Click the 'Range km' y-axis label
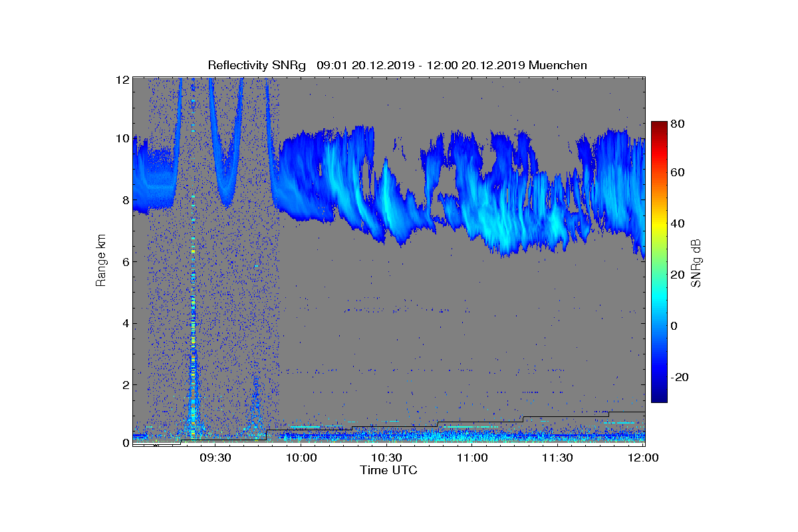The height and width of the screenshot is (532, 798). (x=101, y=261)
